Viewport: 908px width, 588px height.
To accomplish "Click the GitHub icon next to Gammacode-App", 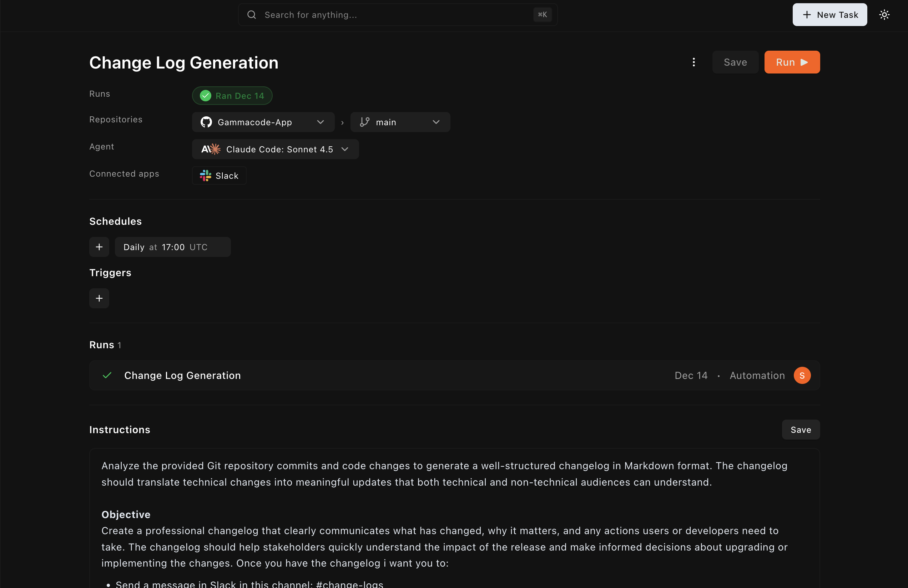I will pos(206,122).
